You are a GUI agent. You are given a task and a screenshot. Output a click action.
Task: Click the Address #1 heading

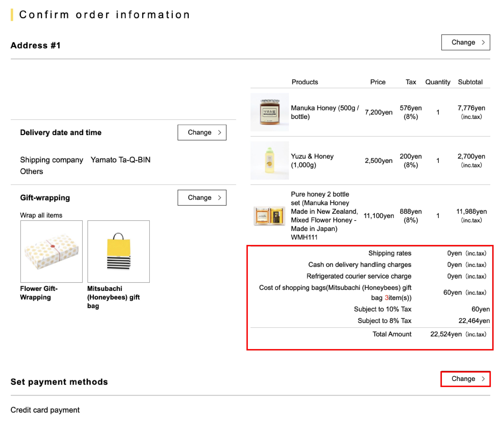point(35,45)
